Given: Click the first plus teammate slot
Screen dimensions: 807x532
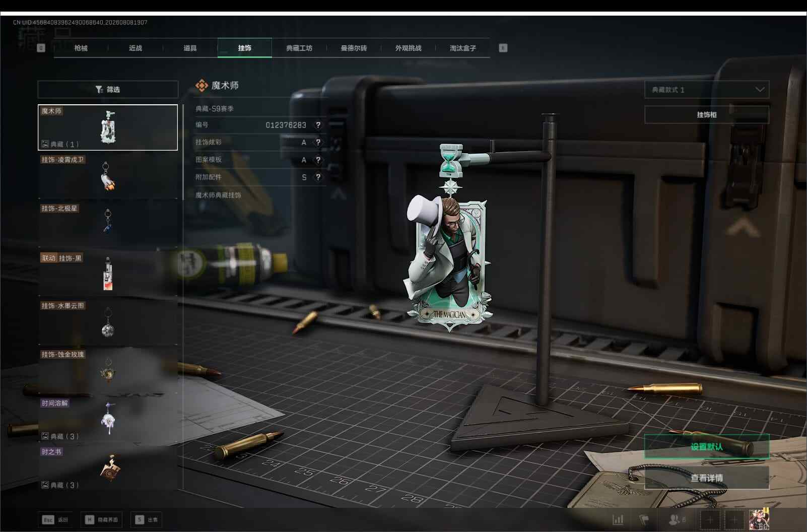Looking at the screenshot, I should [710, 519].
